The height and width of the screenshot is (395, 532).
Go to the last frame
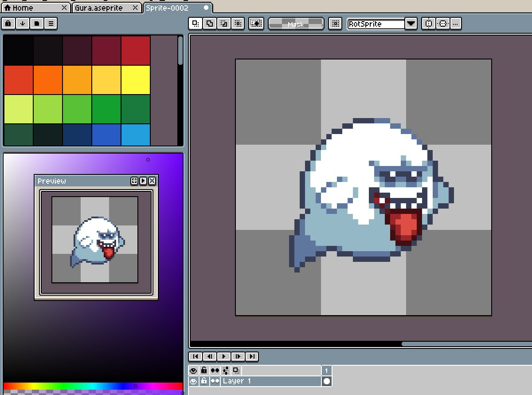coord(252,356)
